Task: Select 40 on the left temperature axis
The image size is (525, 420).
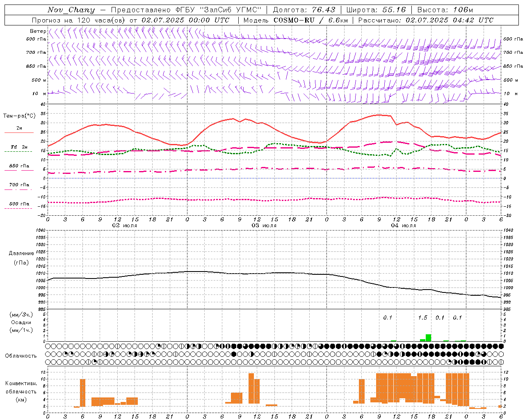Action: pyautogui.click(x=43, y=104)
